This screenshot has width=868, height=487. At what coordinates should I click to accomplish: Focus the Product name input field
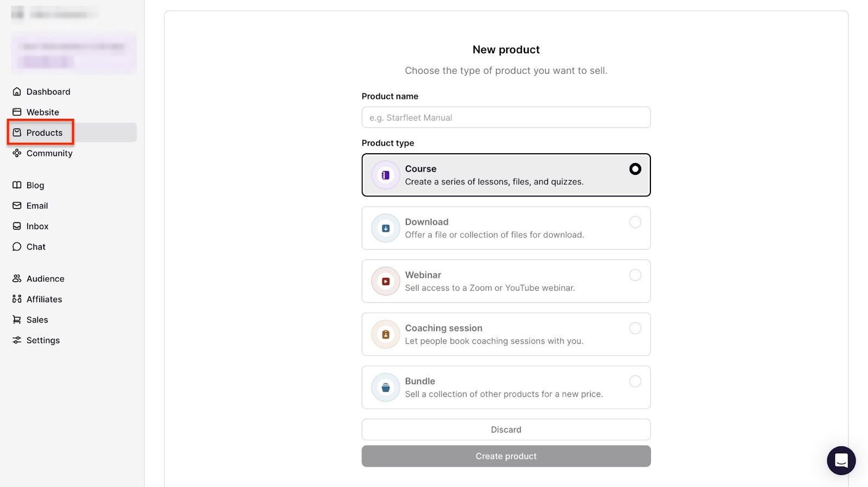click(x=506, y=118)
